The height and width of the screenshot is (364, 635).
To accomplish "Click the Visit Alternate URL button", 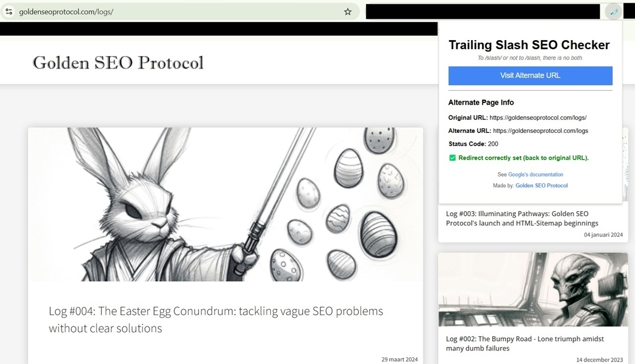I will pos(530,76).
